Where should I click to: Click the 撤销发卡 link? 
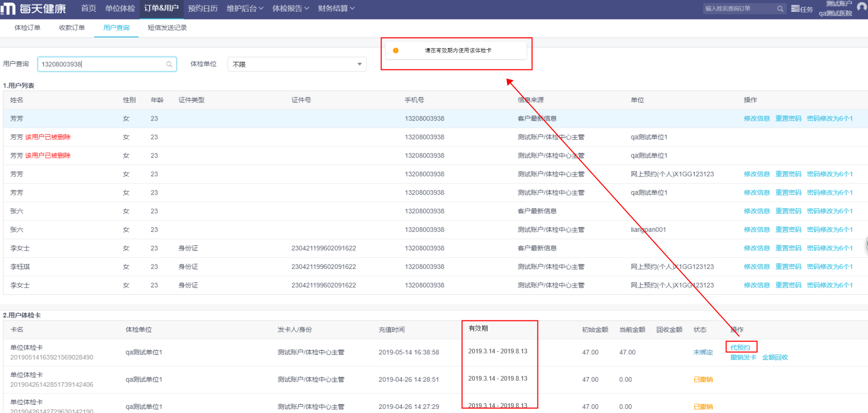[x=743, y=357]
